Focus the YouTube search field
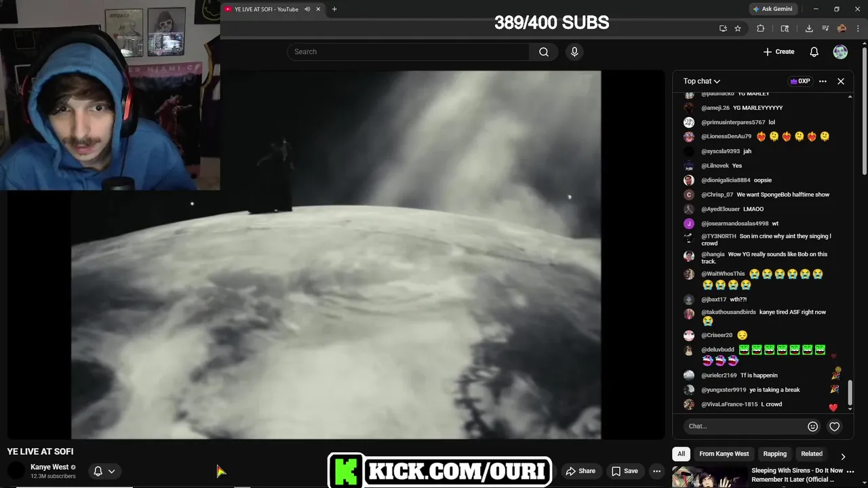 point(408,52)
